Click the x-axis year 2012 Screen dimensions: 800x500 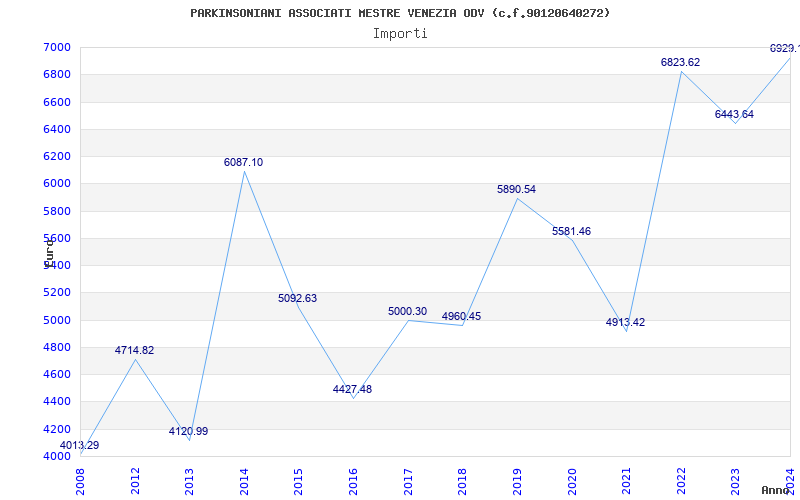135,481
